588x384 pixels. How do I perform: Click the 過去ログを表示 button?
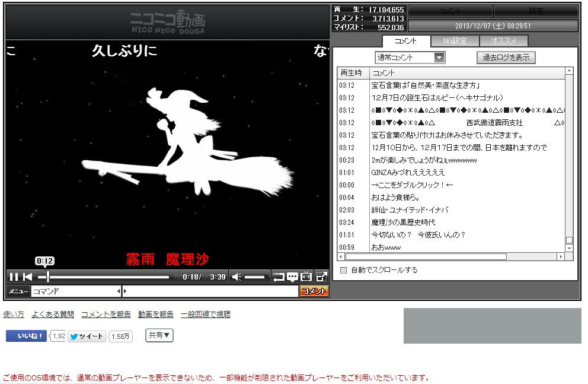(x=506, y=58)
